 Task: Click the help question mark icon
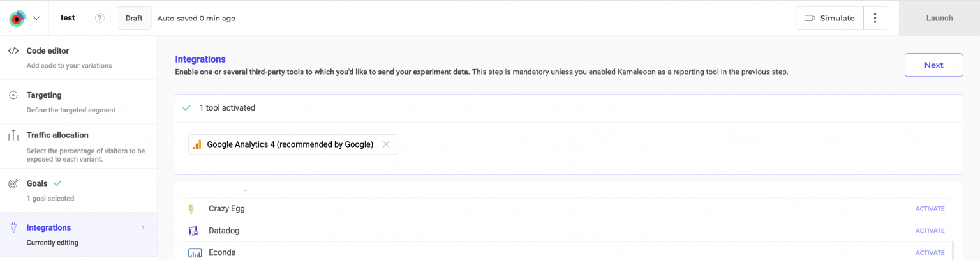(100, 18)
